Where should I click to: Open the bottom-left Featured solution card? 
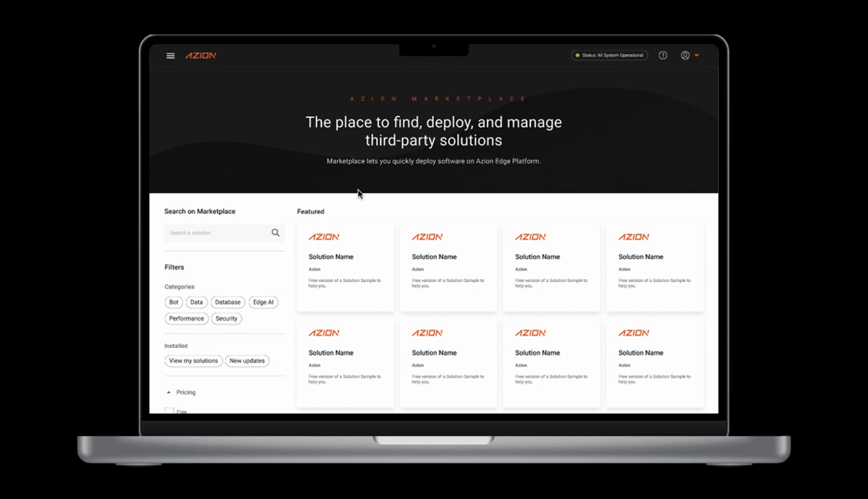(x=345, y=363)
